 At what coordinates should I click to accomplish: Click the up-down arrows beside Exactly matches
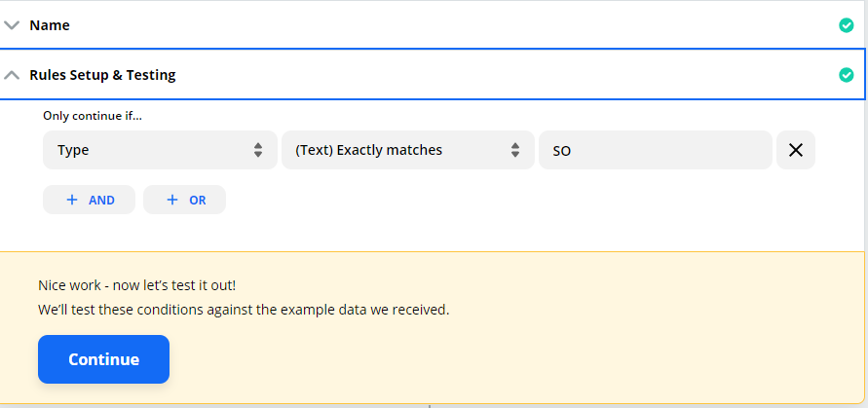(515, 150)
